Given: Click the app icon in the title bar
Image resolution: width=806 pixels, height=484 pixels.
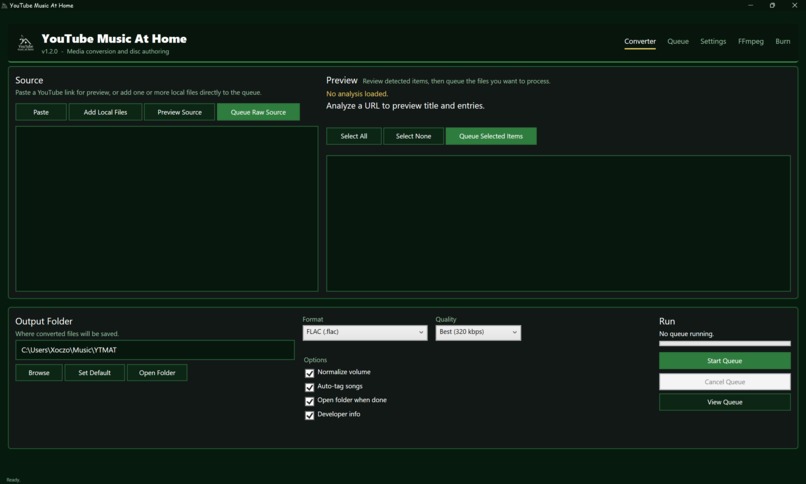Looking at the screenshot, I should coord(4,6).
